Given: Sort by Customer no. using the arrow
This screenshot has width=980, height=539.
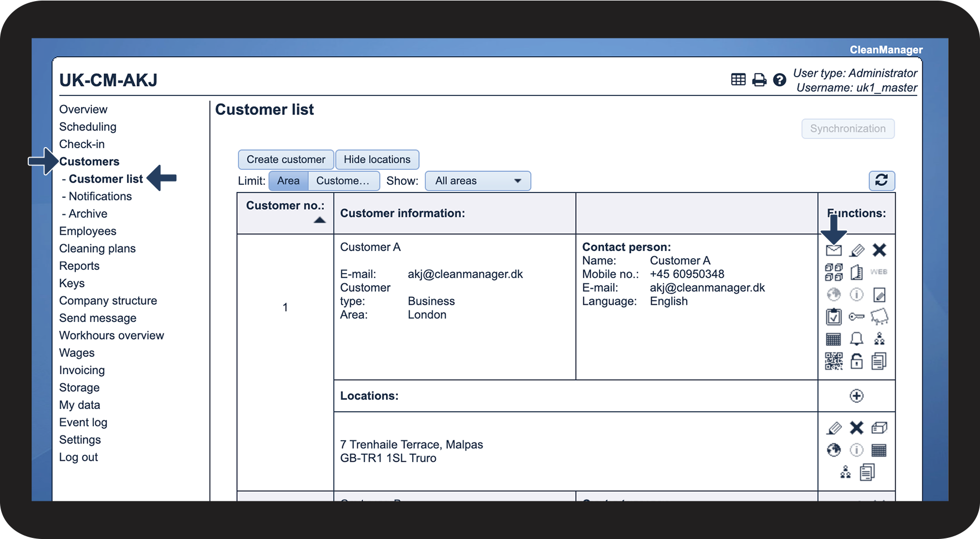Looking at the screenshot, I should [319, 220].
